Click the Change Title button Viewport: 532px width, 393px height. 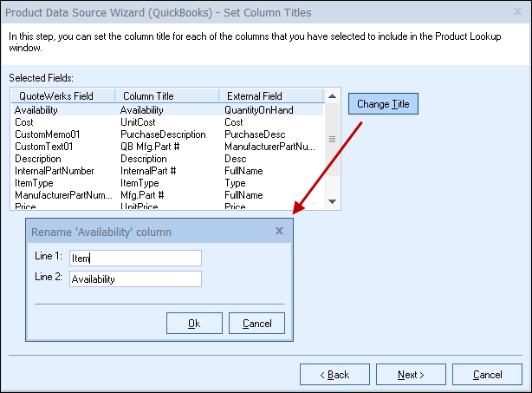click(384, 104)
